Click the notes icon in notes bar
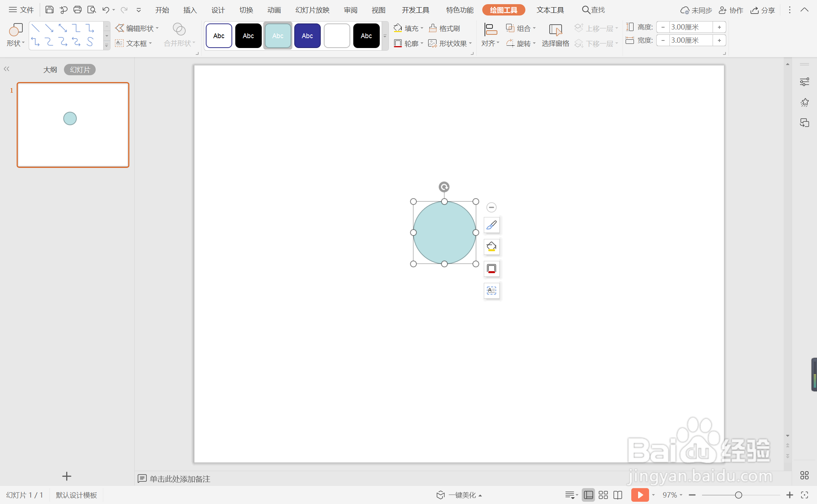The height and width of the screenshot is (504, 817). coord(142,479)
